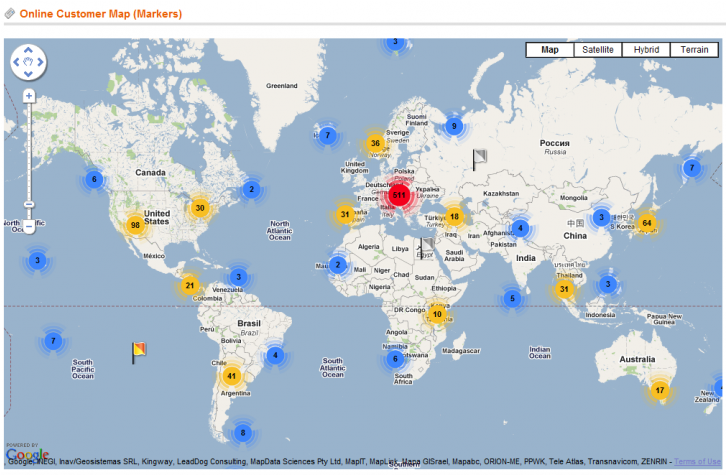Click the orange flag in South Pacific Ocean

pyautogui.click(x=138, y=353)
